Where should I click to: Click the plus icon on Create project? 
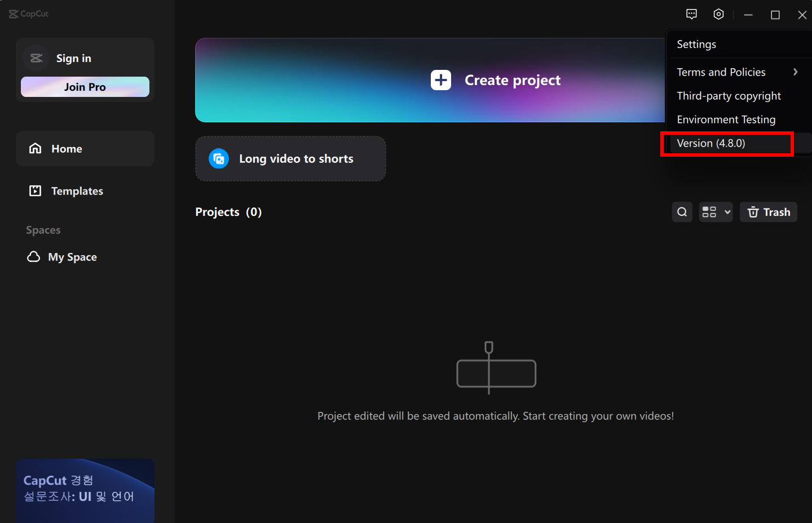point(441,80)
